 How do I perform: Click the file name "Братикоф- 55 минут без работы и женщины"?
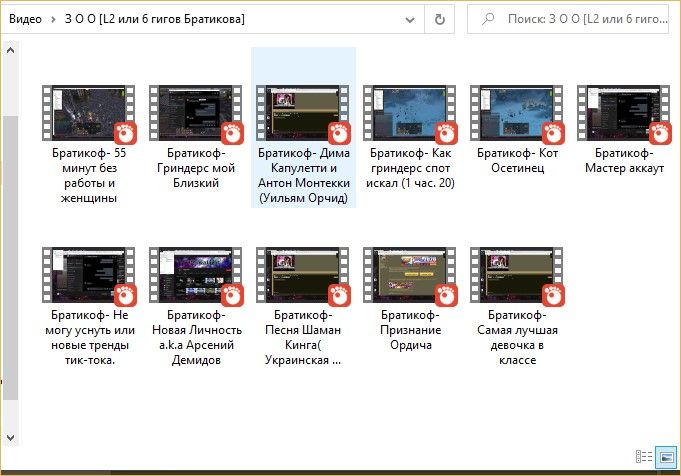[x=89, y=175]
